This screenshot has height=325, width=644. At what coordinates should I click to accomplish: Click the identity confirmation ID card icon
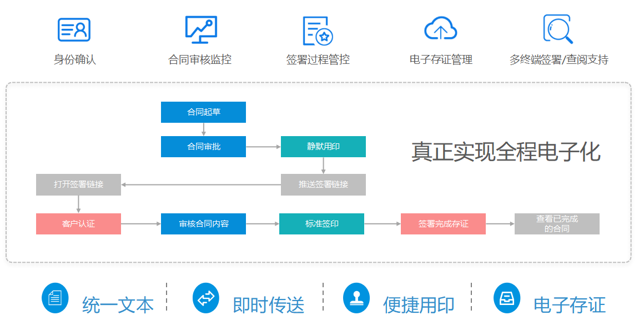[x=74, y=30]
